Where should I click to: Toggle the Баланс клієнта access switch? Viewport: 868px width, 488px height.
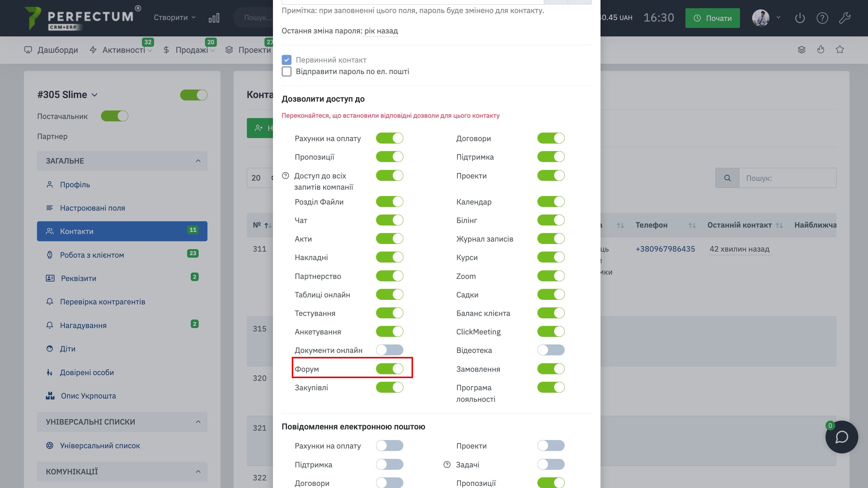(x=551, y=313)
